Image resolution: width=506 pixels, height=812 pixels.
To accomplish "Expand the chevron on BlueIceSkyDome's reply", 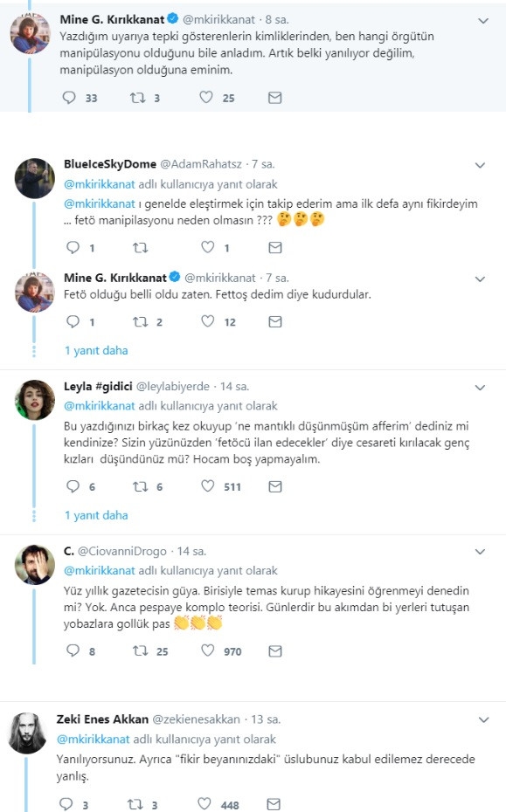I will tap(480, 165).
